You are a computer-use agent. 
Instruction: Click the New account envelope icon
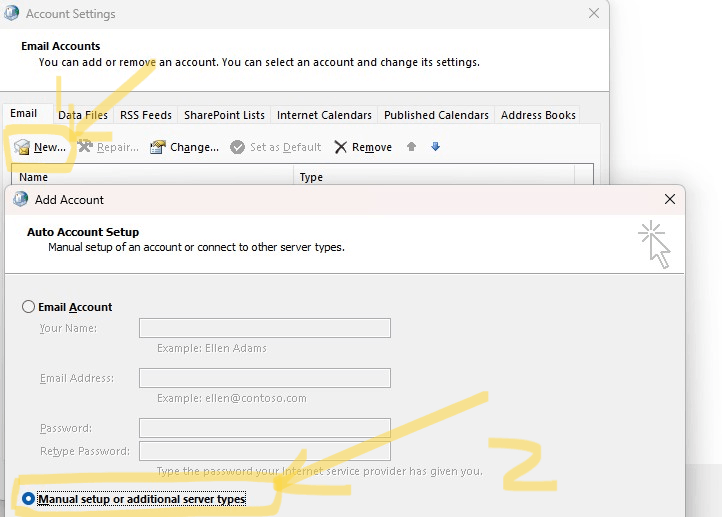point(22,147)
